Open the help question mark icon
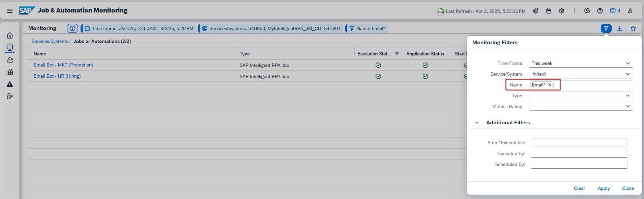Viewport: 644px width, 199px height. [x=600, y=11]
